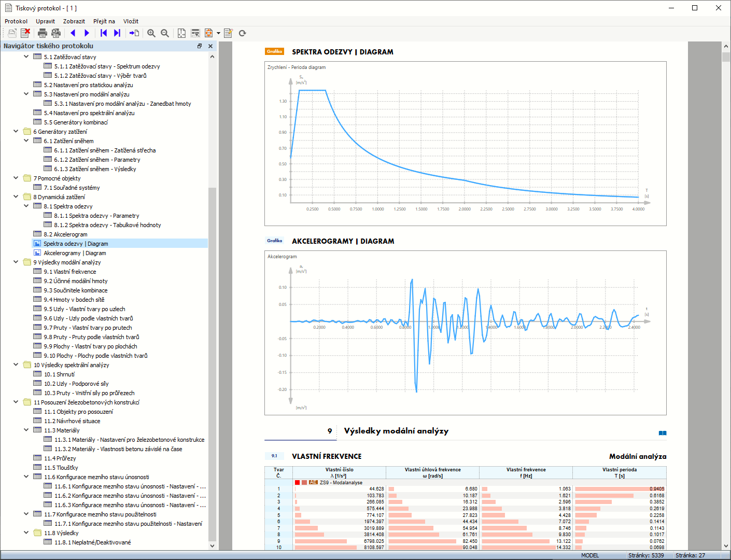This screenshot has width=731, height=560.
Task: Click the 9.1 section number badge
Action: (274, 456)
